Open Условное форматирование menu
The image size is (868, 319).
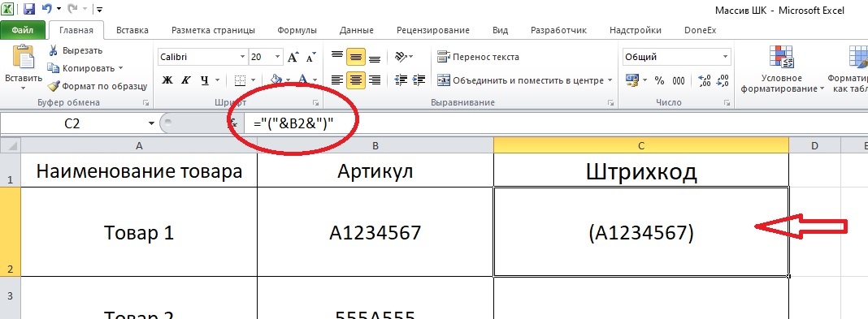coord(781,69)
